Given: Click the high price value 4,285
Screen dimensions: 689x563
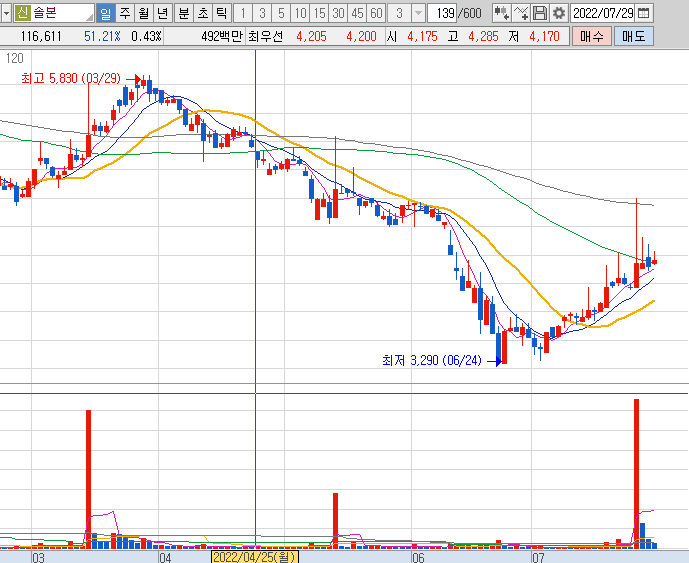Looking at the screenshot, I should pos(483,36).
